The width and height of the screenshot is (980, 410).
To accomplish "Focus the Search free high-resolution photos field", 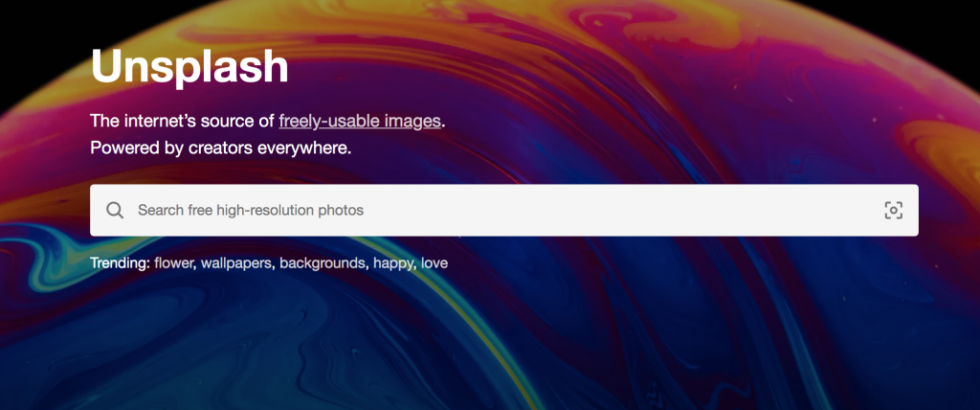I will pos(503,211).
